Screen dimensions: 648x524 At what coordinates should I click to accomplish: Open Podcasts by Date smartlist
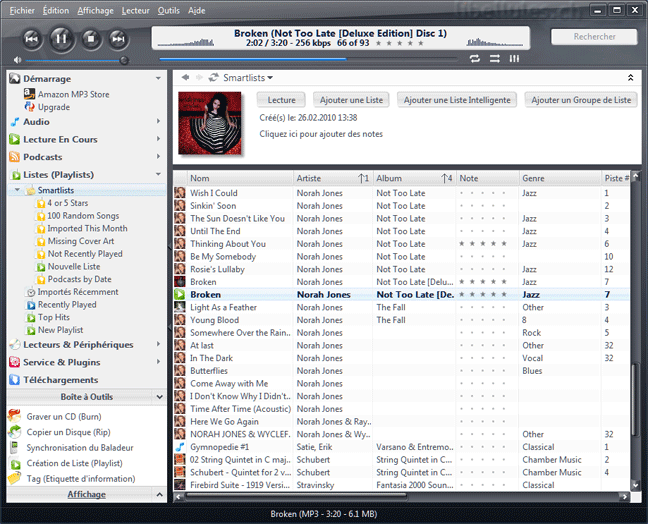click(x=79, y=279)
